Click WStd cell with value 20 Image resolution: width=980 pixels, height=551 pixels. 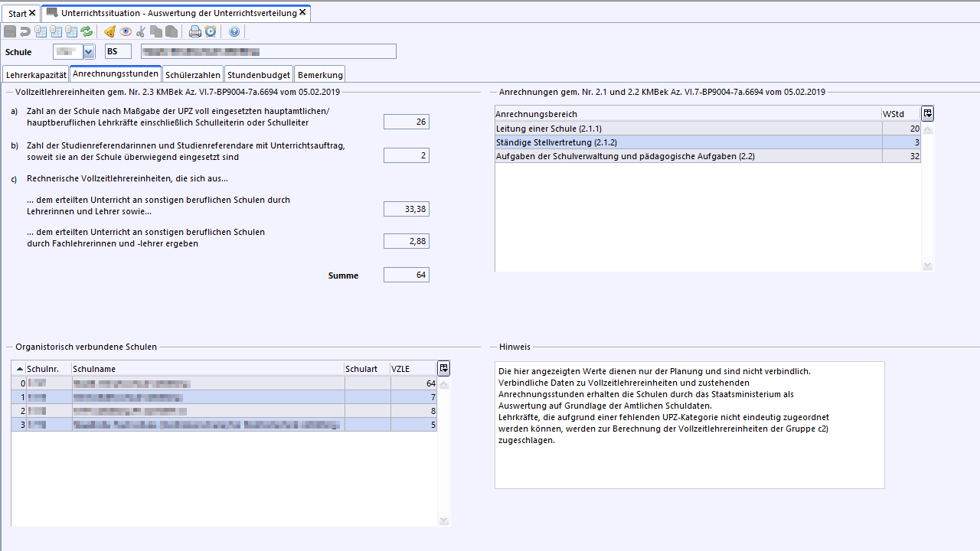coord(901,129)
